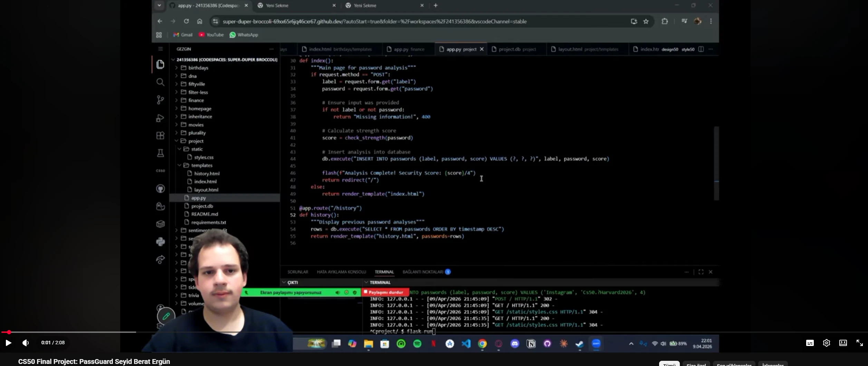
Task: Click the split editor icon
Action: coord(701,49)
